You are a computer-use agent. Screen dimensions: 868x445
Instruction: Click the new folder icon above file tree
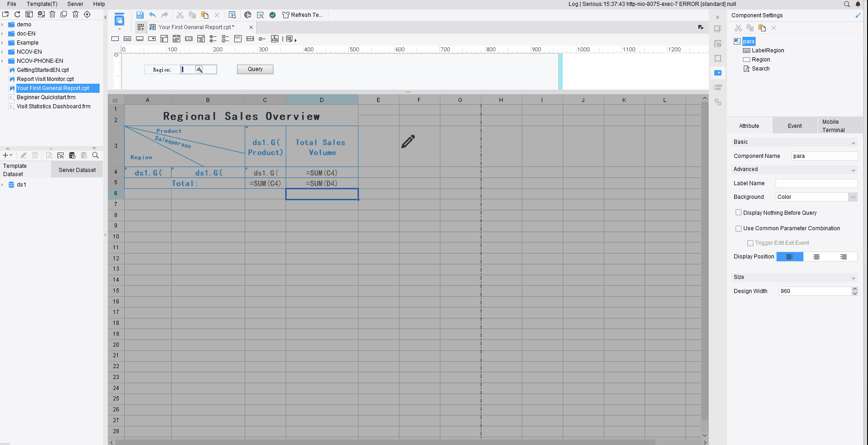pyautogui.click(x=5, y=15)
